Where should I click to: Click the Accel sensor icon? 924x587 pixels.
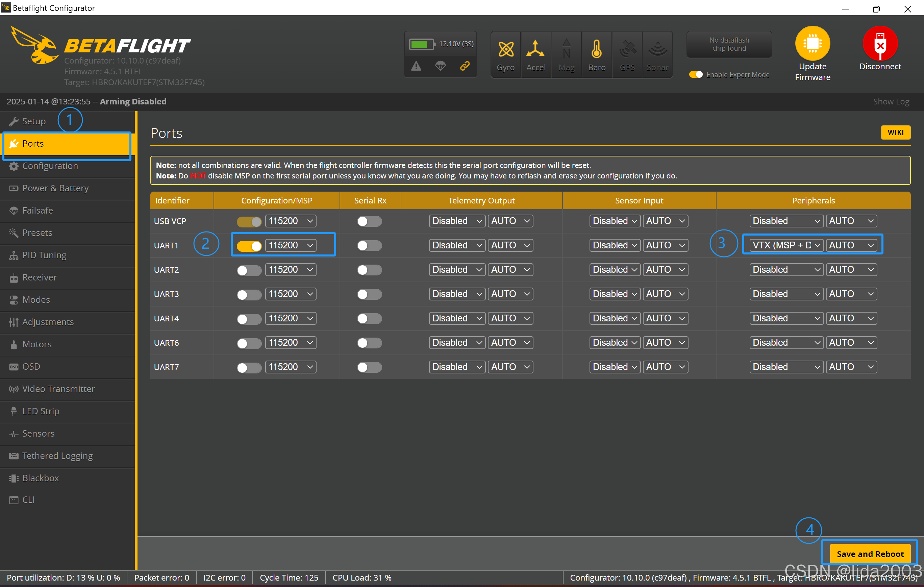[x=535, y=49]
